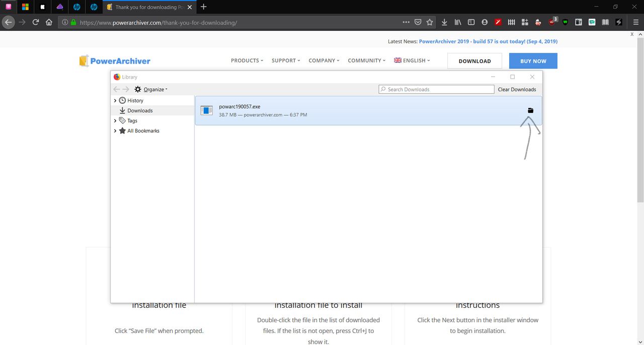Switch to the Apple logo pinned tab

42,7
